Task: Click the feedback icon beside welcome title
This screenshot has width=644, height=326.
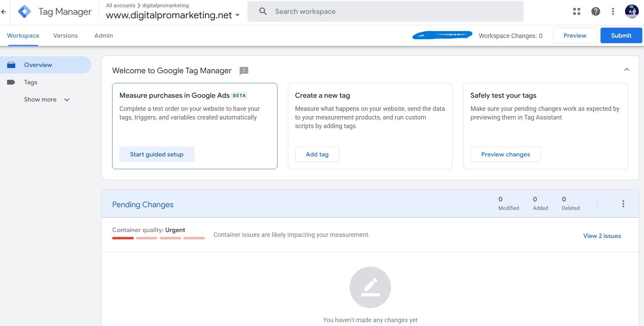Action: (x=244, y=71)
